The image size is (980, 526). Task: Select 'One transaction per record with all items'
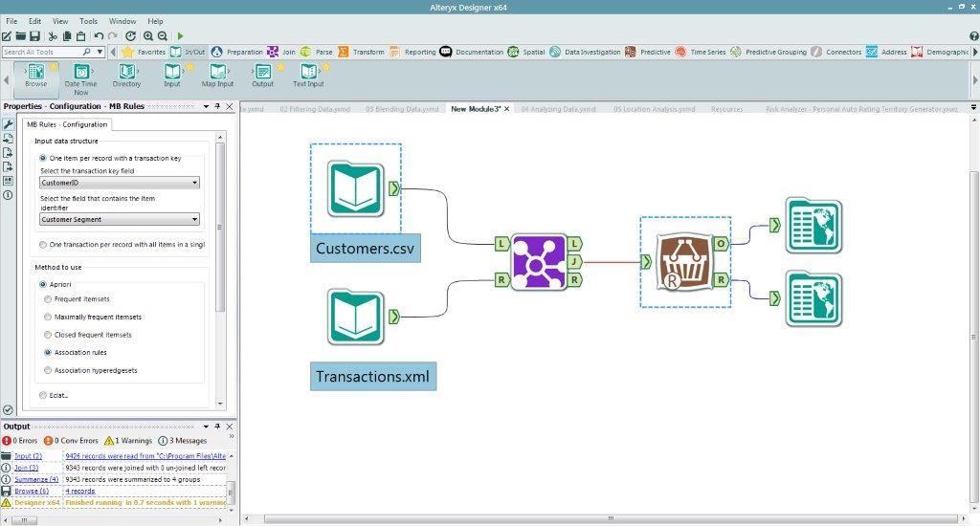(42, 244)
